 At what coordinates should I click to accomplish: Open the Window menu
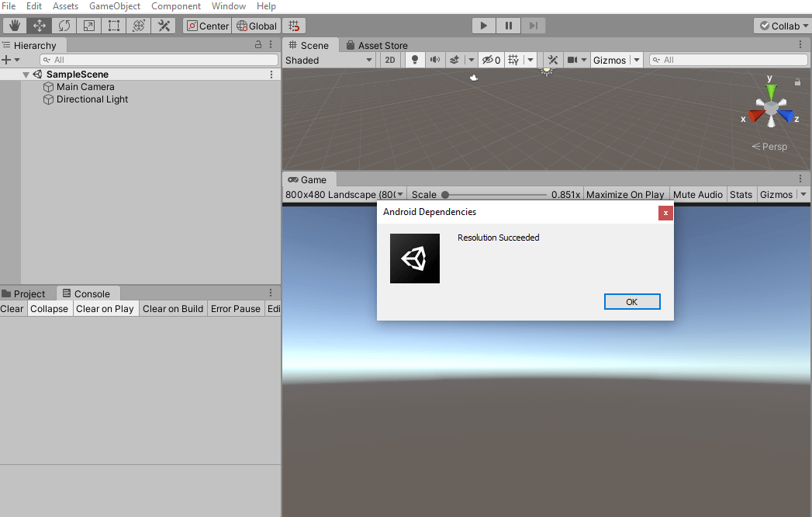228,6
